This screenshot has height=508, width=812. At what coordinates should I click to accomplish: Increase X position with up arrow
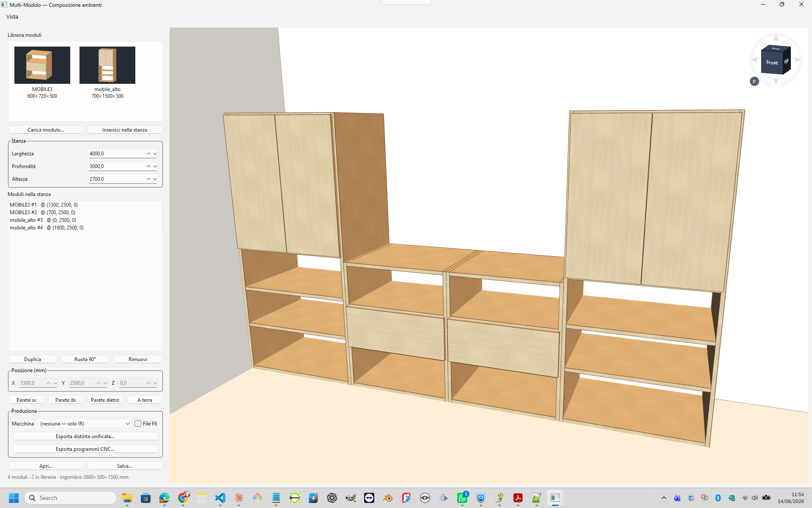pyautogui.click(x=49, y=383)
